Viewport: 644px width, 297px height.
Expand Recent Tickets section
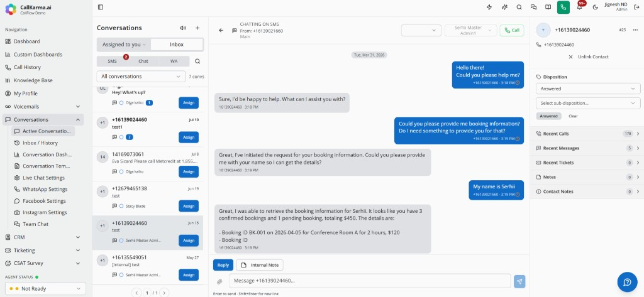tap(588, 163)
